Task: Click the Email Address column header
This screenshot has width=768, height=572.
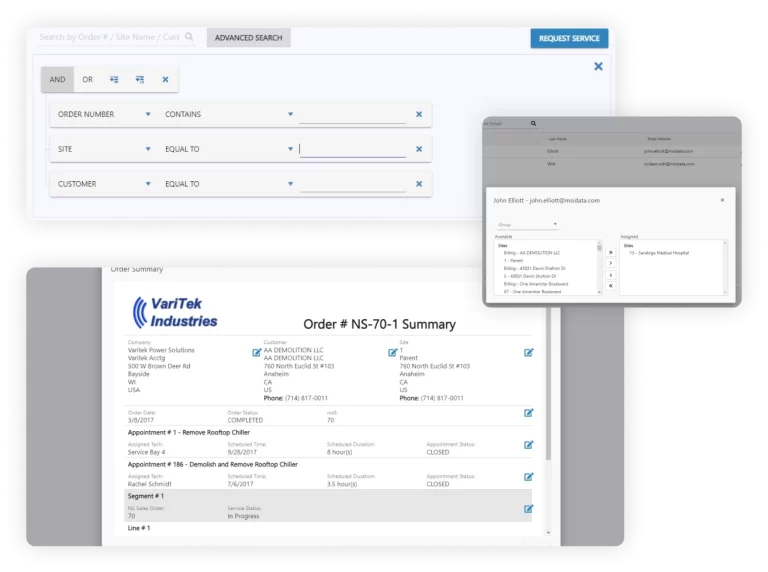Action: pyautogui.click(x=659, y=139)
